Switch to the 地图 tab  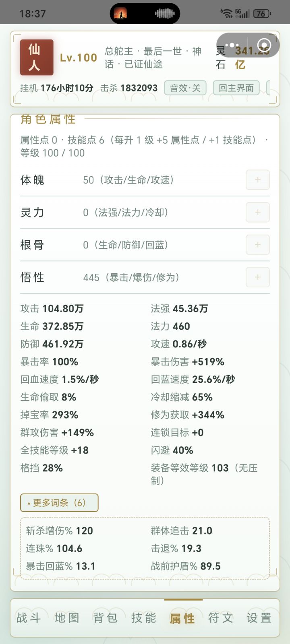67,618
